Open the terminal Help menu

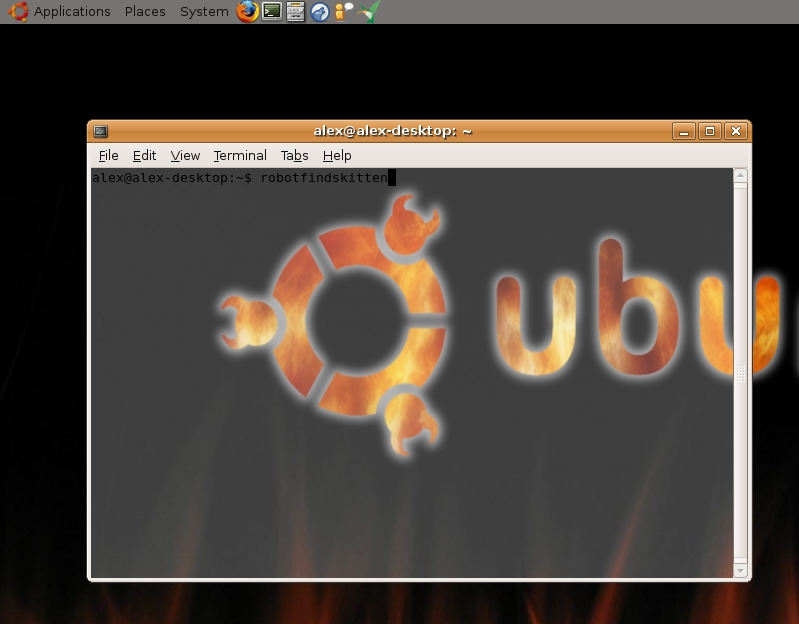tap(337, 155)
